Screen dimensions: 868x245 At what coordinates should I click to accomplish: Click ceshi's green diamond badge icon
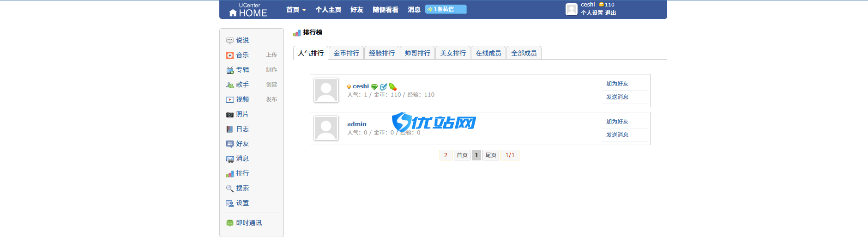pos(374,86)
